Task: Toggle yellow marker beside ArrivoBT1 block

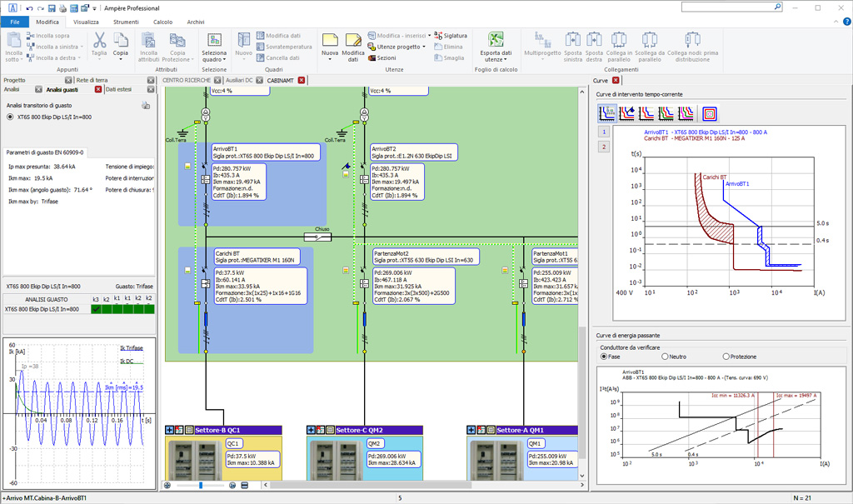Action: coord(187,166)
